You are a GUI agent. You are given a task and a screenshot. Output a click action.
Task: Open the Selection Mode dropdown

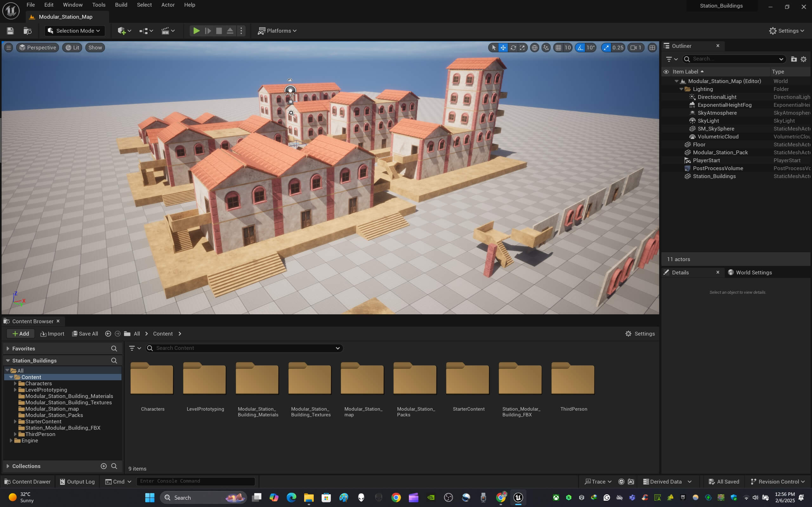75,31
